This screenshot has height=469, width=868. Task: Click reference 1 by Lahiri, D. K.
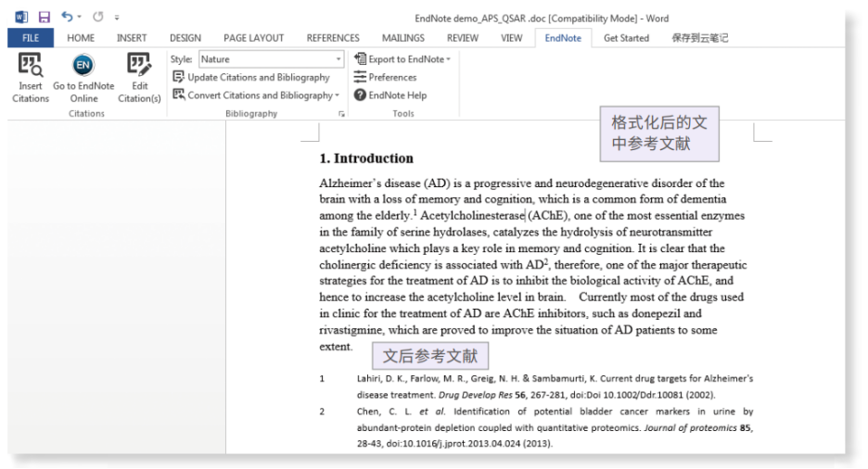pyautogui.click(x=536, y=387)
